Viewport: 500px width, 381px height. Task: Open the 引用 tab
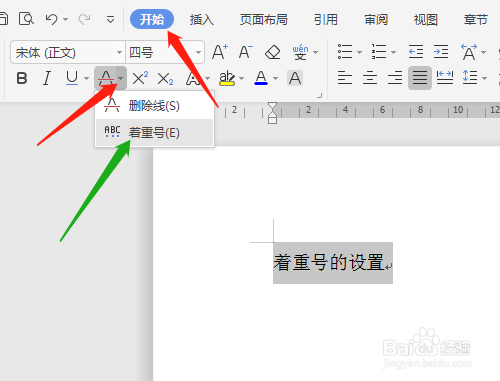coord(326,20)
